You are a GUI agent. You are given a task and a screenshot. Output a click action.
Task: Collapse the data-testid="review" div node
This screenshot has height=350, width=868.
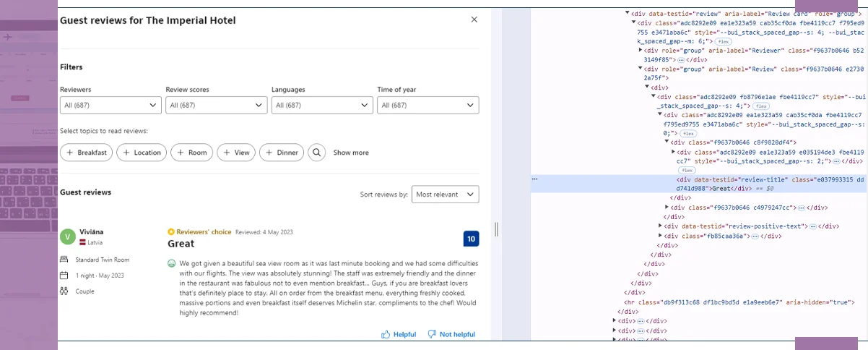(627, 13)
